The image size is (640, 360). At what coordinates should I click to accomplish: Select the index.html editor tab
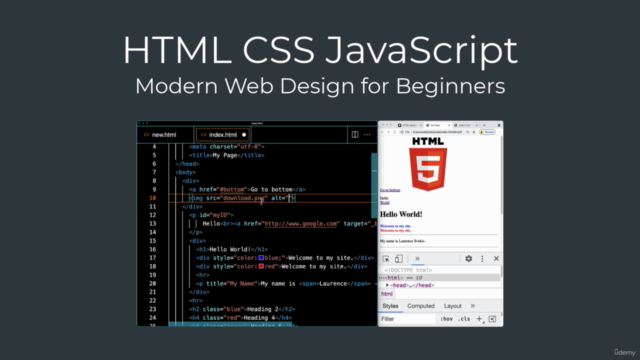pyautogui.click(x=223, y=135)
